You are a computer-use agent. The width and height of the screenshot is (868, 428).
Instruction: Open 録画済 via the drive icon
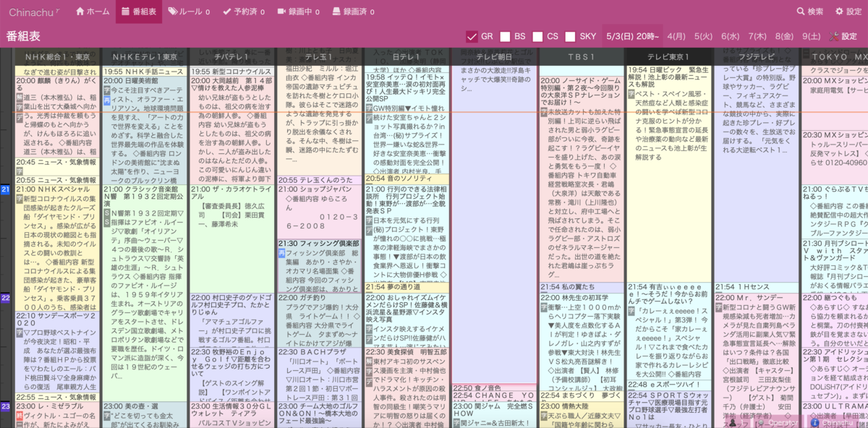pos(335,12)
